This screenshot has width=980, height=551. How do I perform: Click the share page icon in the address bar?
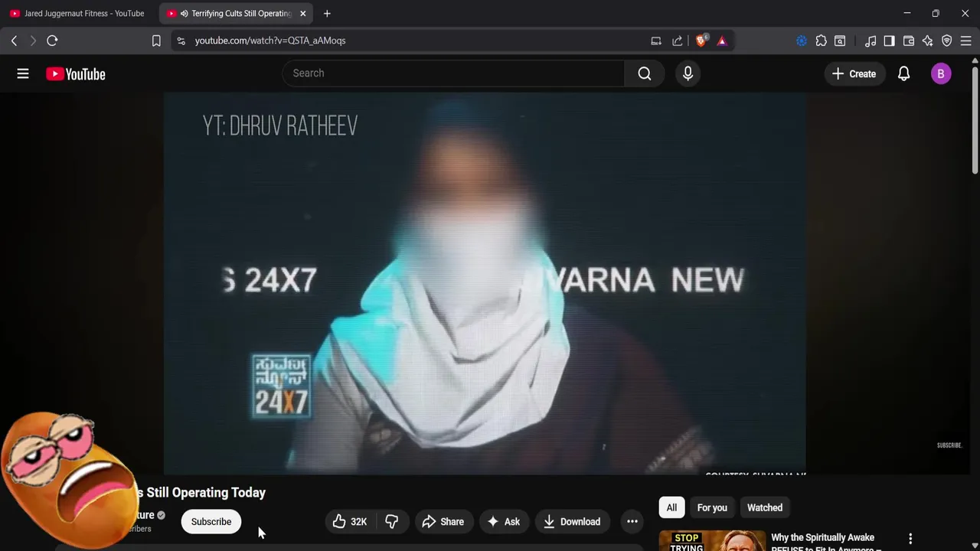point(678,41)
